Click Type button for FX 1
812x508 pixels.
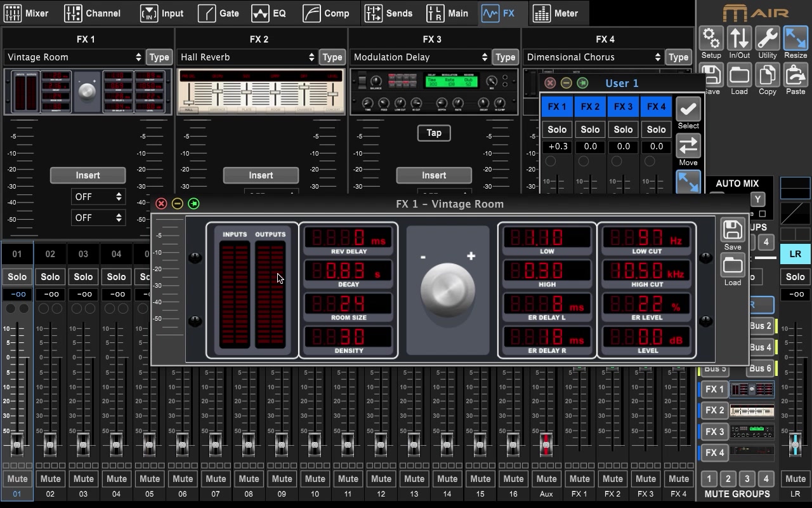[159, 57]
